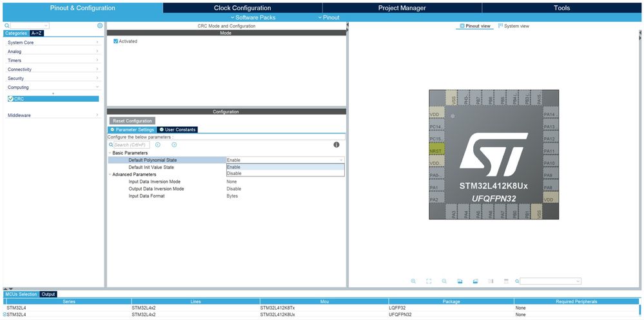Switch to Pinout & Configuration tab

[x=83, y=8]
